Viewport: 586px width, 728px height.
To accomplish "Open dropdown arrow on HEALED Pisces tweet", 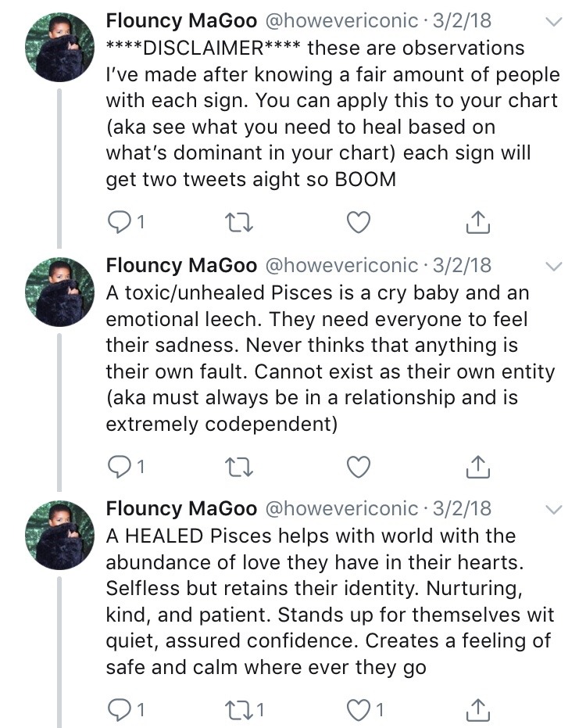I will tap(553, 510).
